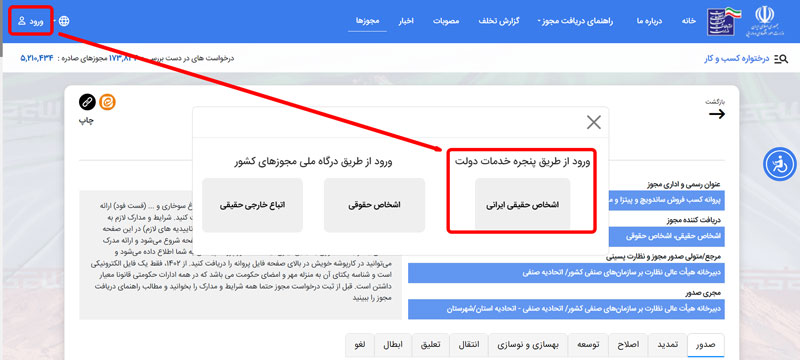Go to the اخبار menu item
This screenshot has width=800, height=360.
(406, 21)
